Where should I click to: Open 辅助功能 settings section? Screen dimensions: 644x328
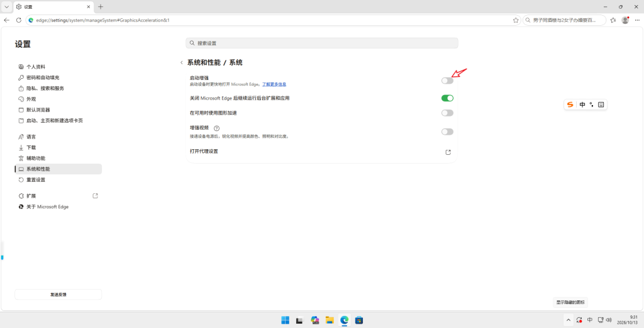point(58,158)
